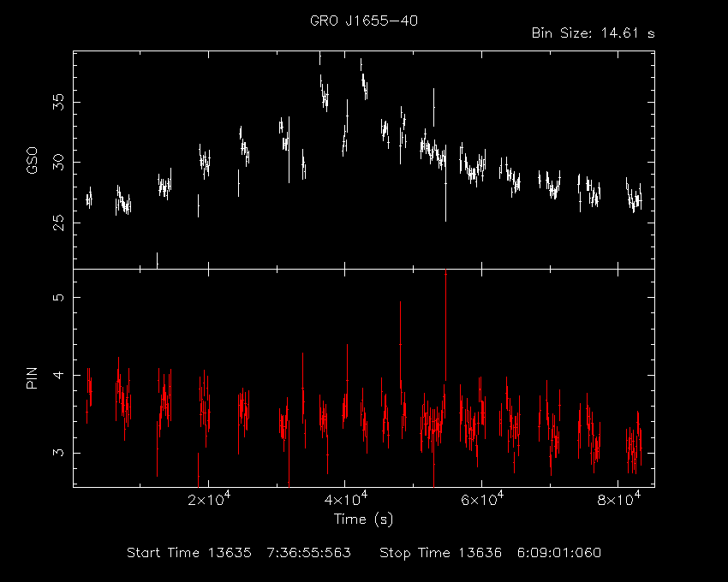Click the plot title GRO J1655-40
The height and width of the screenshot is (582, 728).
[364, 21]
